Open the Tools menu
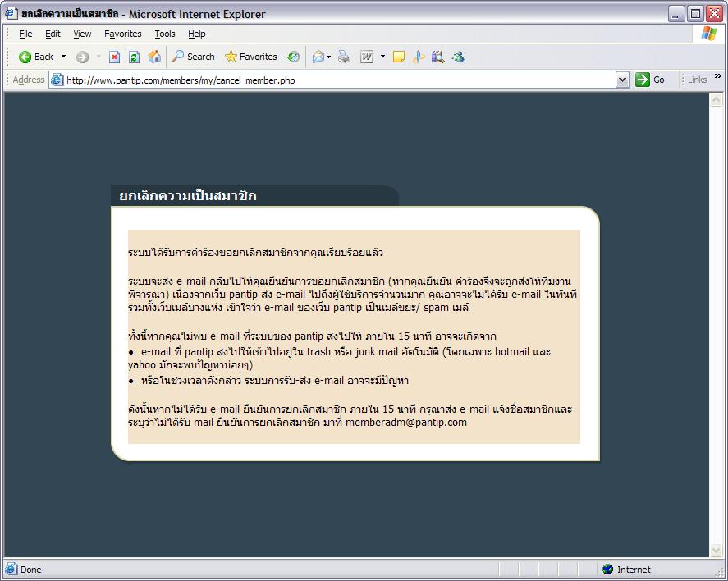Image resolution: width=728 pixels, height=581 pixels. [x=165, y=34]
